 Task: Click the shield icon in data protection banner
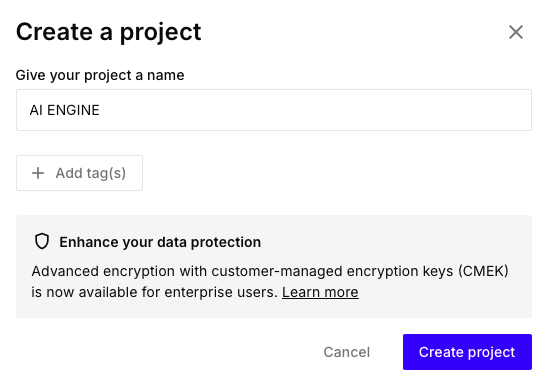click(x=42, y=241)
